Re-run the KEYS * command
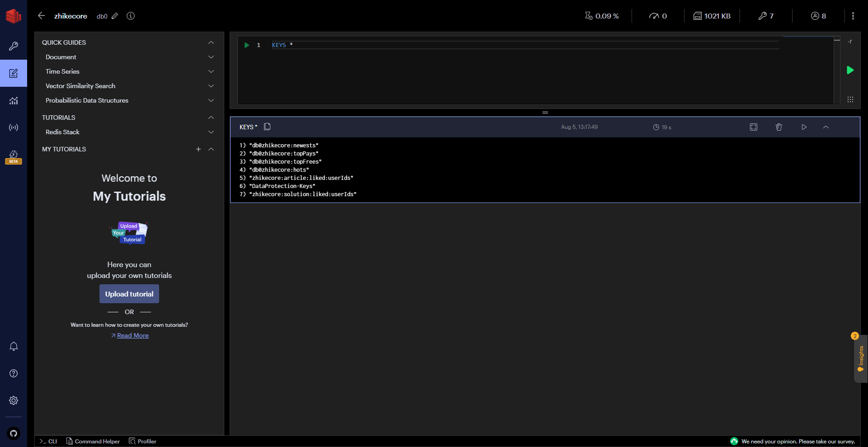Viewport: 868px width, 447px height. [804, 127]
